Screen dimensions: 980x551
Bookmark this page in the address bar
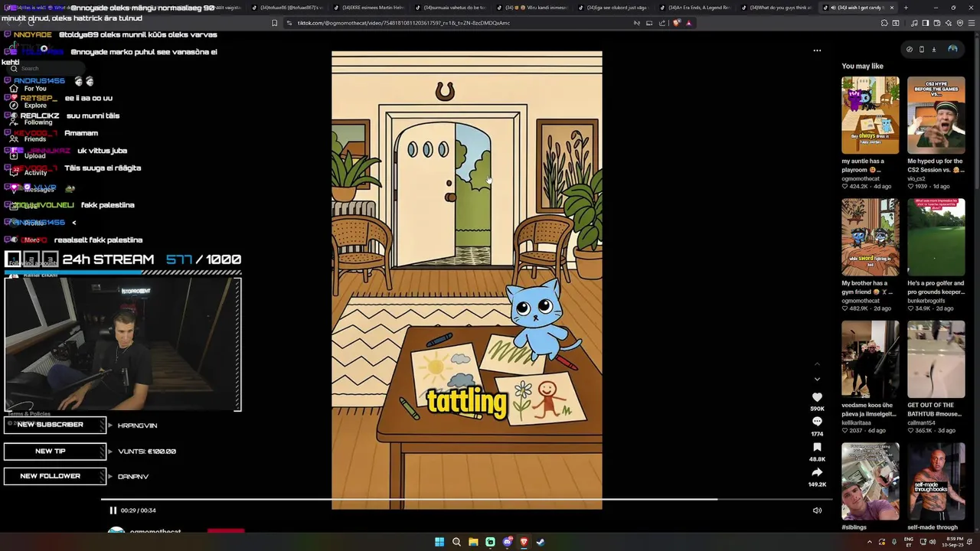(274, 23)
